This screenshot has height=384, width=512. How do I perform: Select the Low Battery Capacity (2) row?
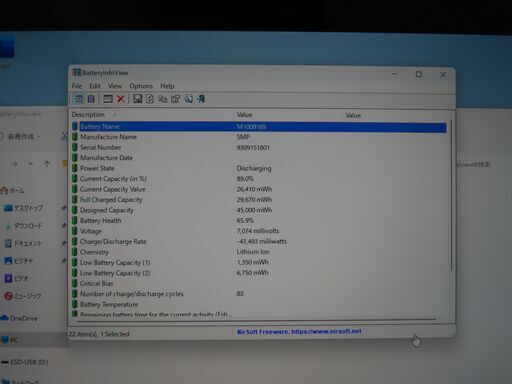point(259,273)
